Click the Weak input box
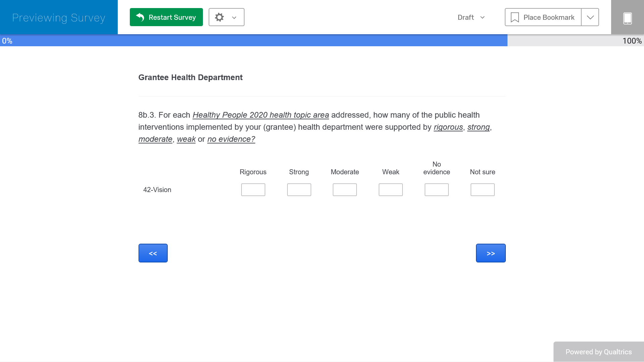The width and height of the screenshot is (644, 362). tap(390, 190)
